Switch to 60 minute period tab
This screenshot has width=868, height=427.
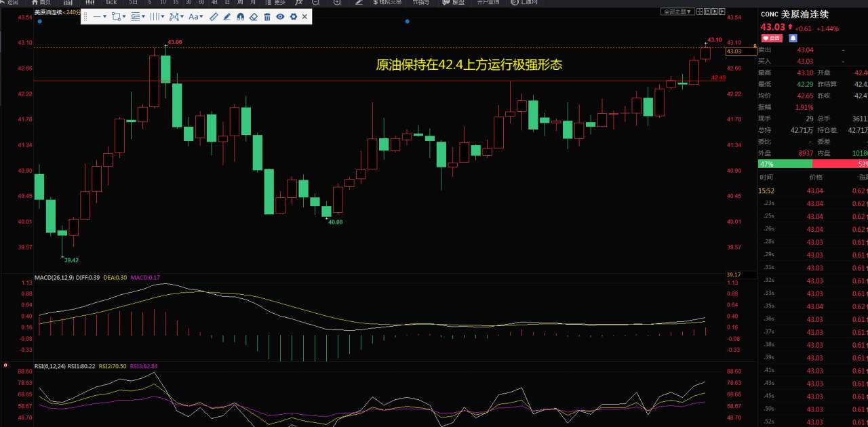coord(201,3)
